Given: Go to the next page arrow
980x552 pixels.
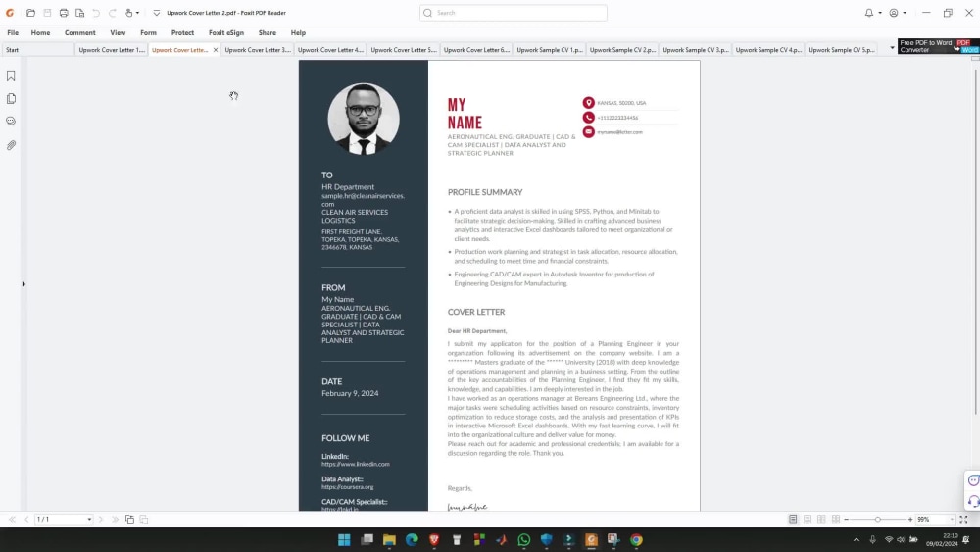Looking at the screenshot, I should 101,520.
